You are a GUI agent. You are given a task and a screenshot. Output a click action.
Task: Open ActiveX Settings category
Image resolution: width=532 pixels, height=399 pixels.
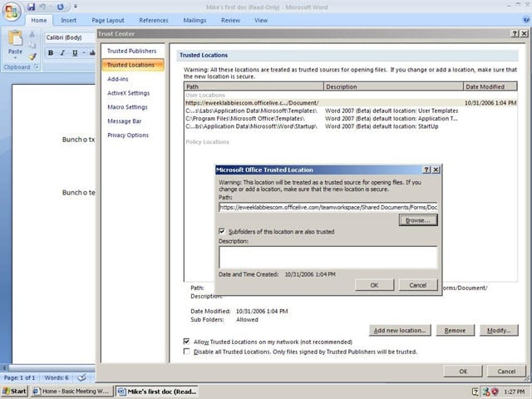coord(128,93)
